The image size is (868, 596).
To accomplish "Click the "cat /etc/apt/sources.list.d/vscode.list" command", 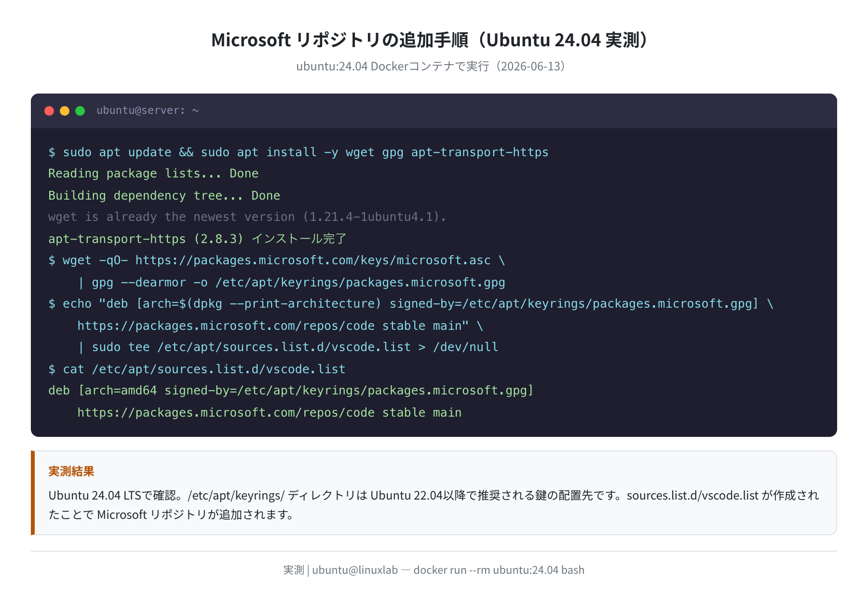I will (197, 369).
